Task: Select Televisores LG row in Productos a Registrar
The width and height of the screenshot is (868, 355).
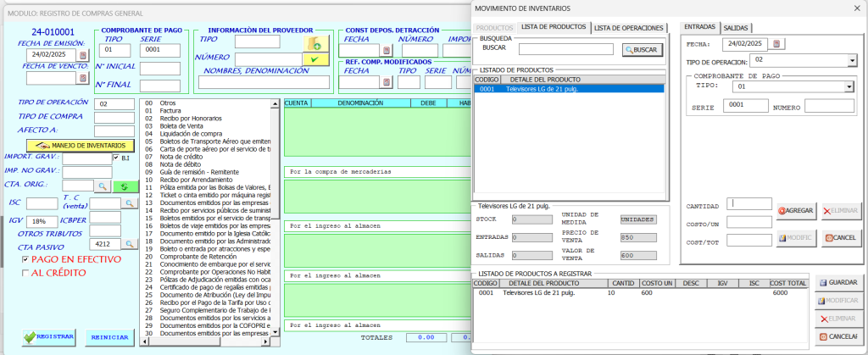Action: pyautogui.click(x=641, y=292)
